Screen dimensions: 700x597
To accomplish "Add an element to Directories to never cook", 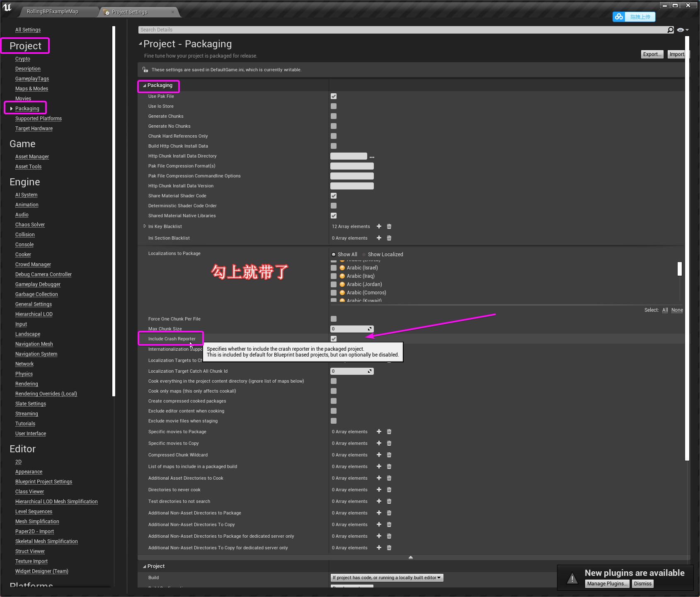I will point(378,490).
